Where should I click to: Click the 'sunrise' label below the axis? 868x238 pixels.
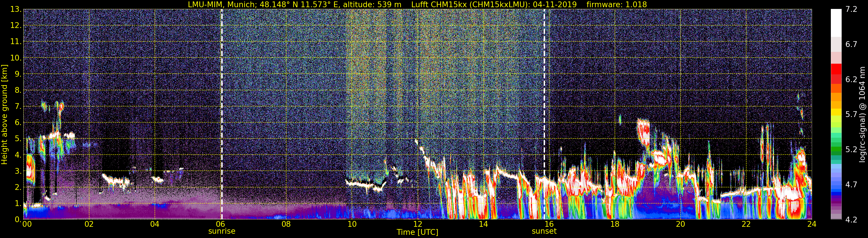pos(222,231)
